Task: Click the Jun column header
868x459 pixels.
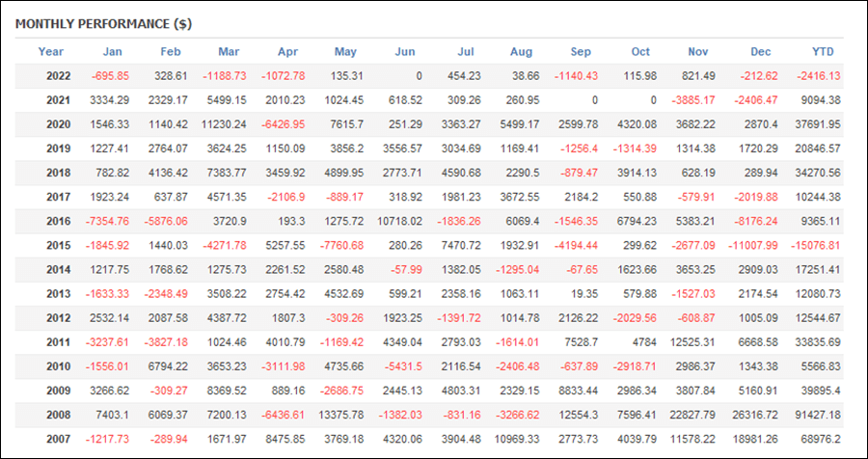Action: (405, 51)
